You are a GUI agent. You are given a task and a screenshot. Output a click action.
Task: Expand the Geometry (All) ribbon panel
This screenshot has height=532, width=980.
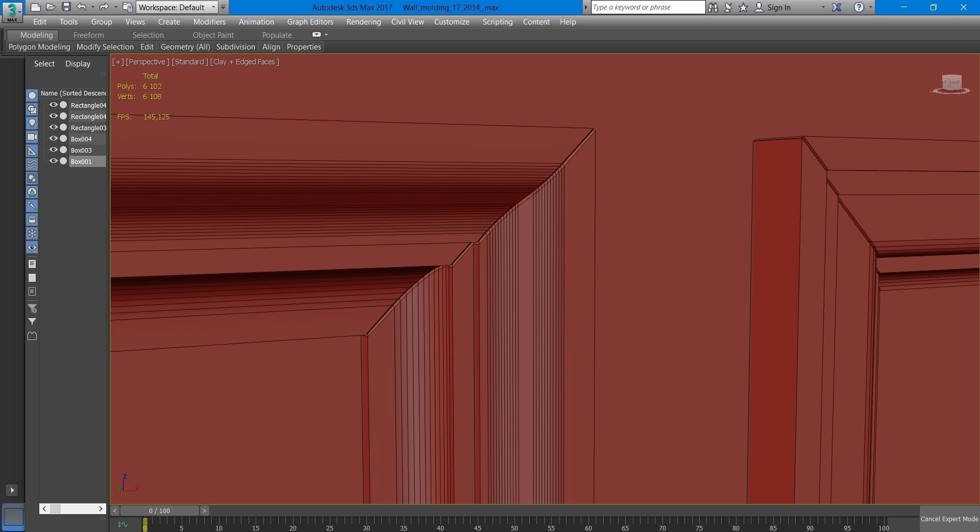185,46
